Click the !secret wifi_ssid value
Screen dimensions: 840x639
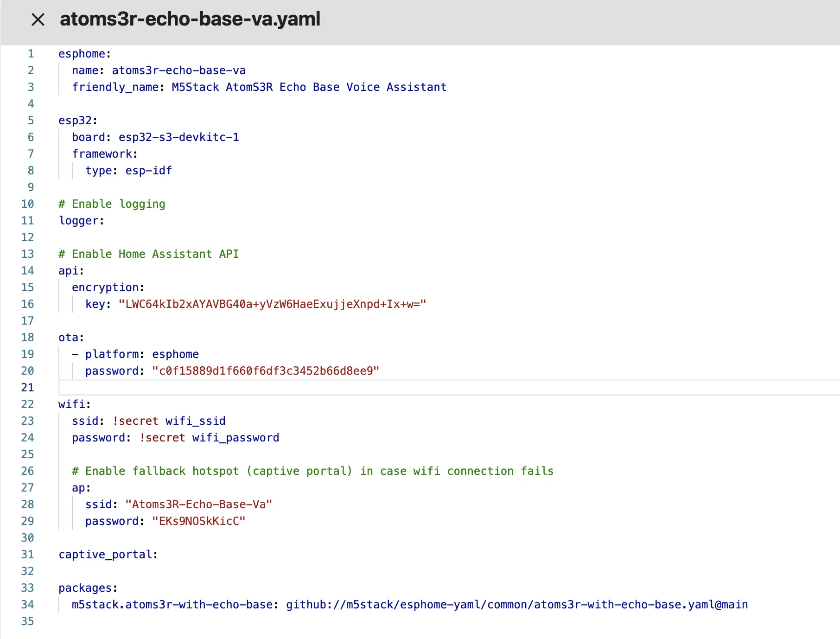(169, 421)
